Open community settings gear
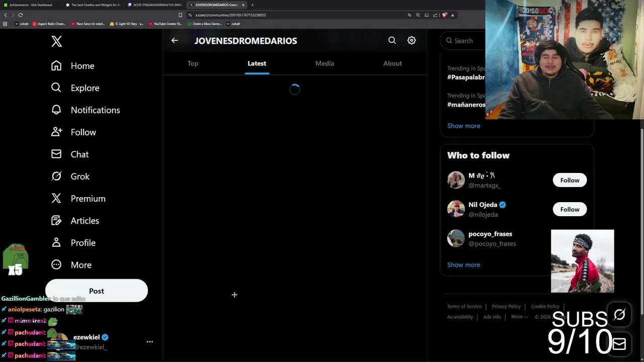 click(412, 40)
